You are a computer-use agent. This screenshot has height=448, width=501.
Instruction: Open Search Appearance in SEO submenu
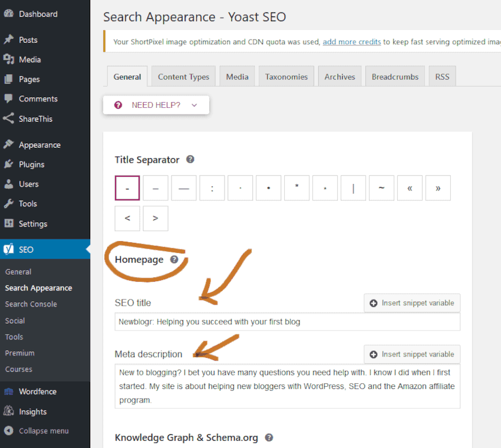tap(38, 288)
